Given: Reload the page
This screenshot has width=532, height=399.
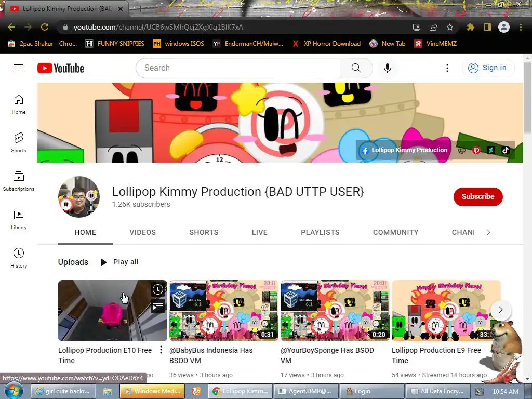Looking at the screenshot, I should [45, 27].
